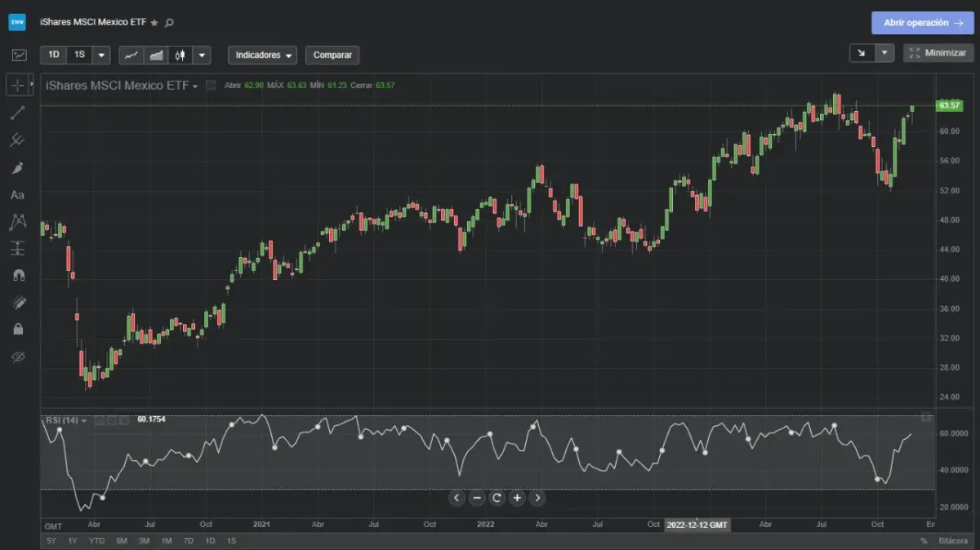980x550 pixels.
Task: Select the 1S interval
Action: tap(78, 55)
